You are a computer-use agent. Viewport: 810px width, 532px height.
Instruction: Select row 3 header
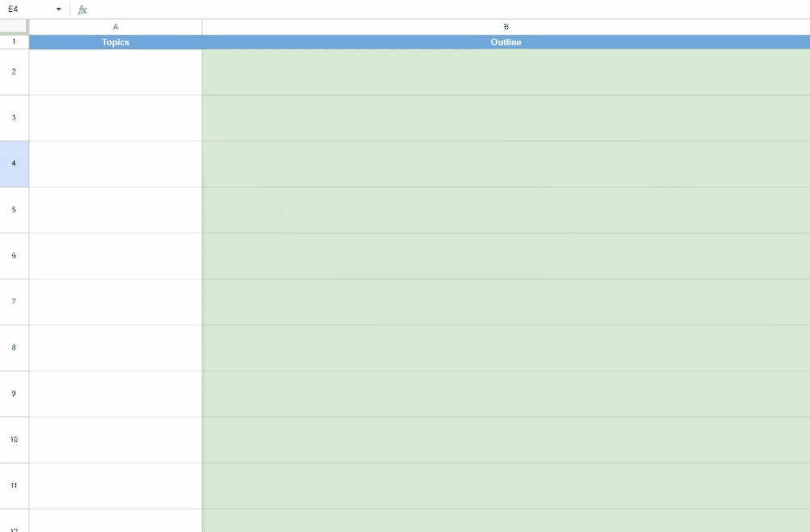click(x=14, y=117)
